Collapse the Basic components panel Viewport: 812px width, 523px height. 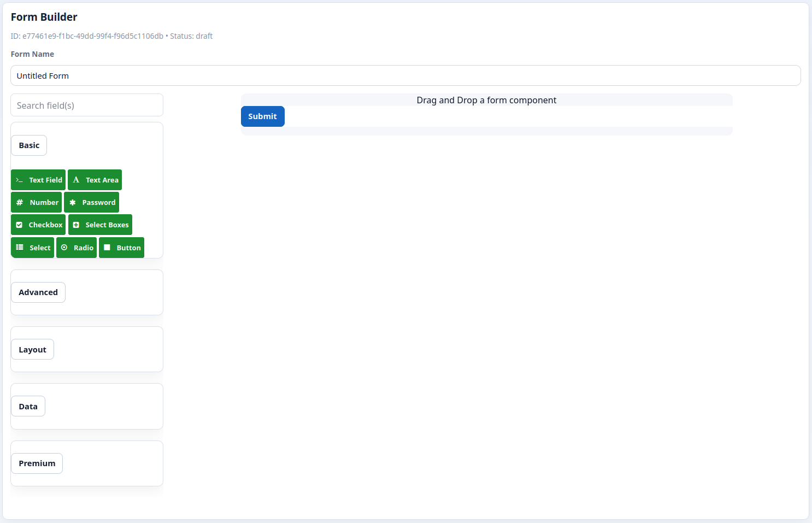[x=28, y=145]
